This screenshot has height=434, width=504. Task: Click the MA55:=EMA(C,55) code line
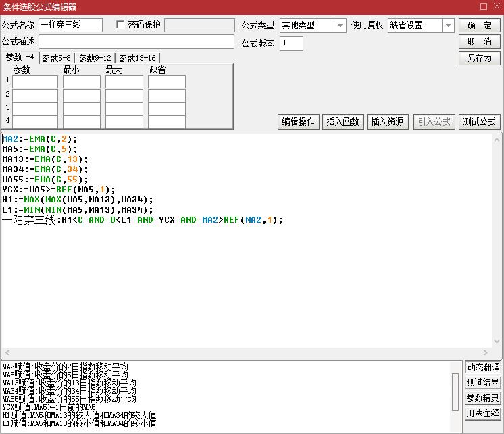(x=45, y=180)
